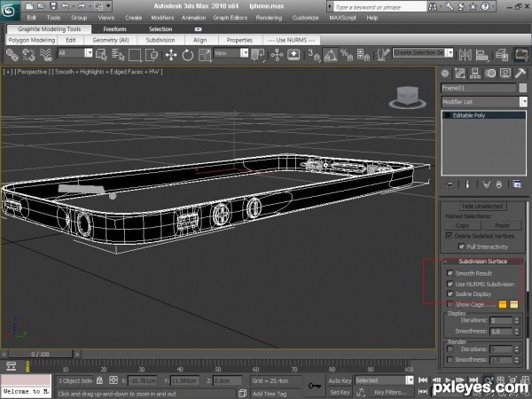Click the Redo arrow icon

point(82,6)
